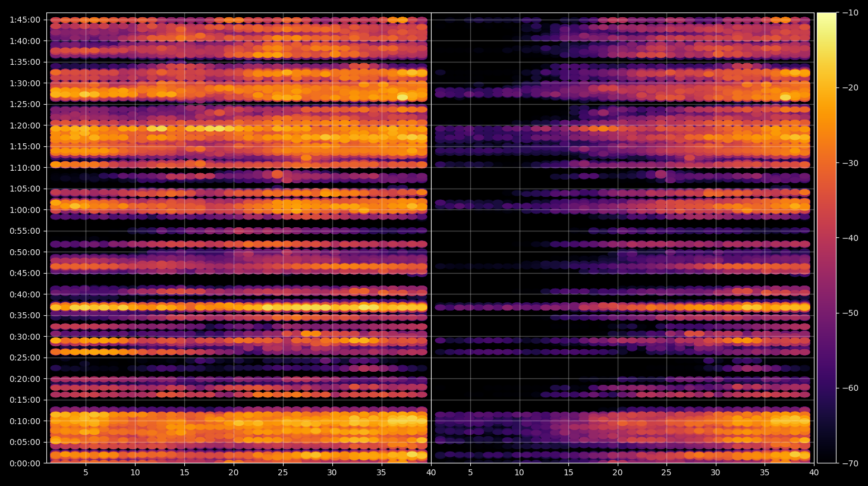Click the 1:40:00 time axis label
Viewport: 868px width, 486px height.
(25, 41)
